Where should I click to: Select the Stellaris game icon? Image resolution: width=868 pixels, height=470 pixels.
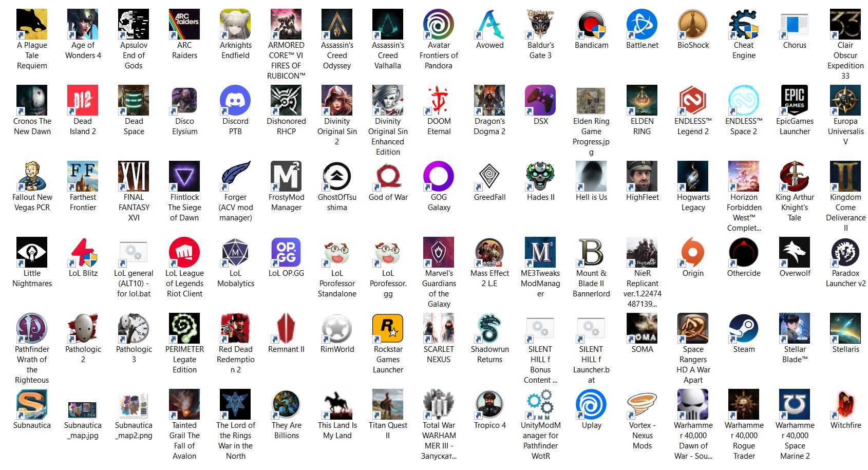(845, 328)
